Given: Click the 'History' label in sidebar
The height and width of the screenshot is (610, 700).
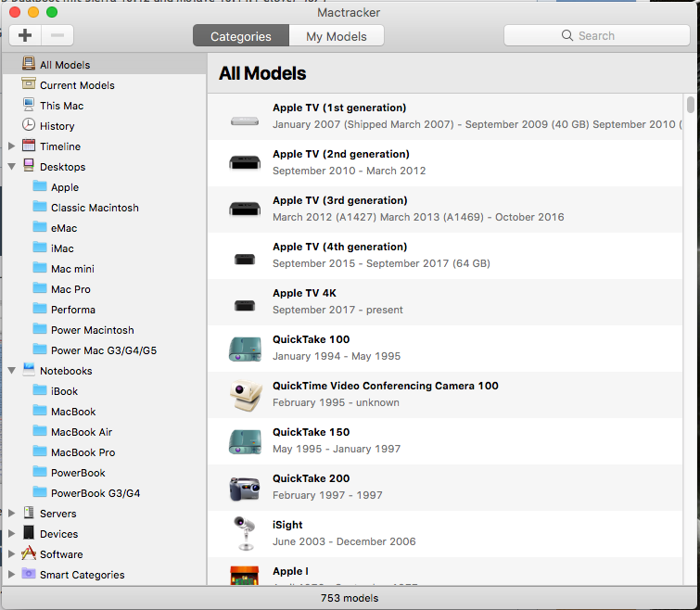Looking at the screenshot, I should pyautogui.click(x=57, y=126).
